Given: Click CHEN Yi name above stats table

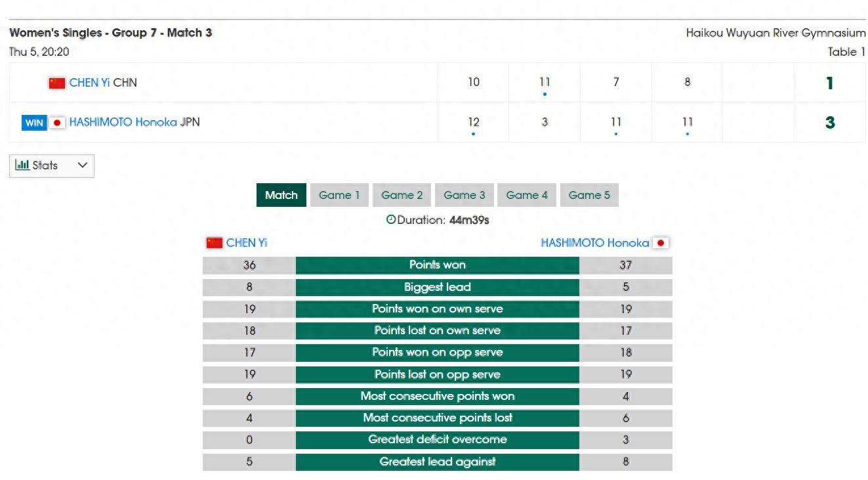Looking at the screenshot, I should click(x=247, y=243).
